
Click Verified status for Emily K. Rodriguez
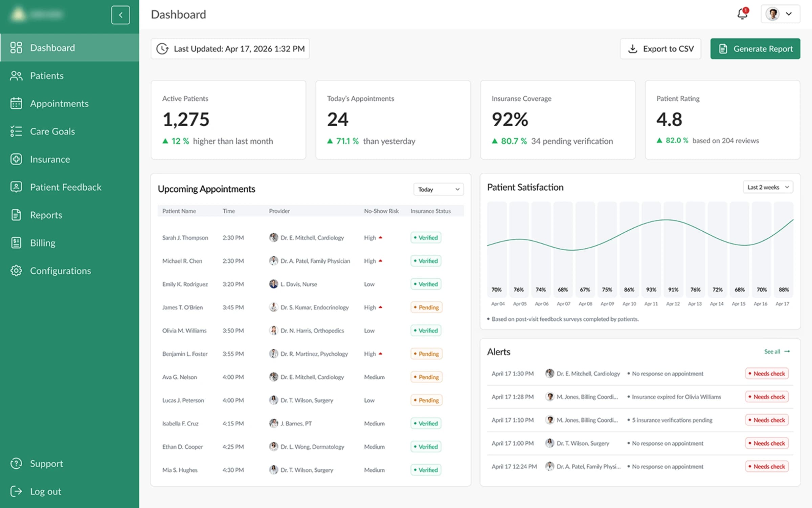click(x=426, y=284)
